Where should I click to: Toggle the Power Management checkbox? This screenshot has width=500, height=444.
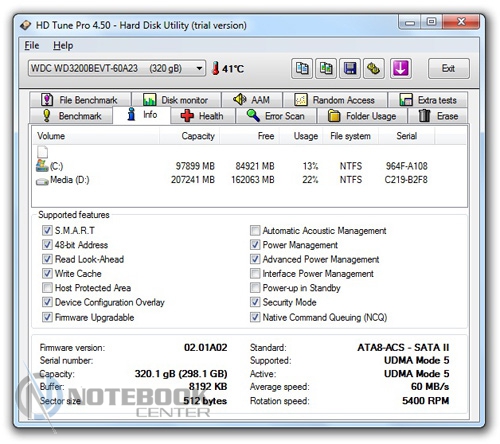click(255, 245)
